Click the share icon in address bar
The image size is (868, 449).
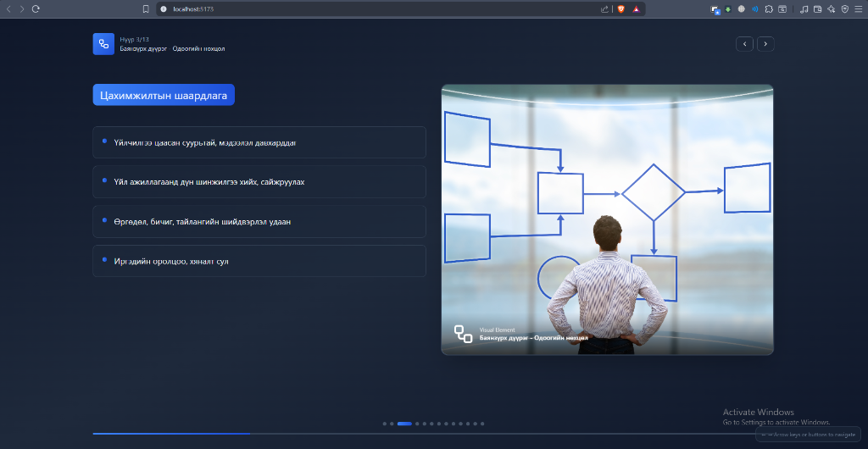coord(604,8)
